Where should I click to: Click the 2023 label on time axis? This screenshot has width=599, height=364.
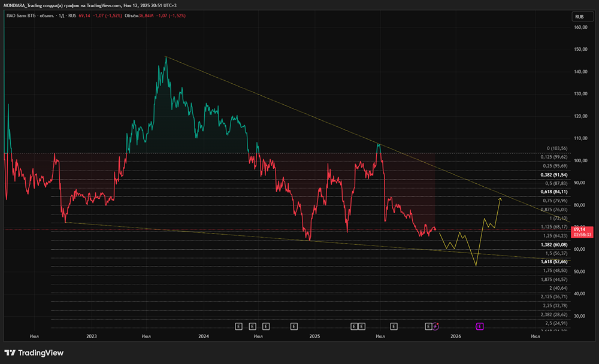pyautogui.click(x=92, y=336)
